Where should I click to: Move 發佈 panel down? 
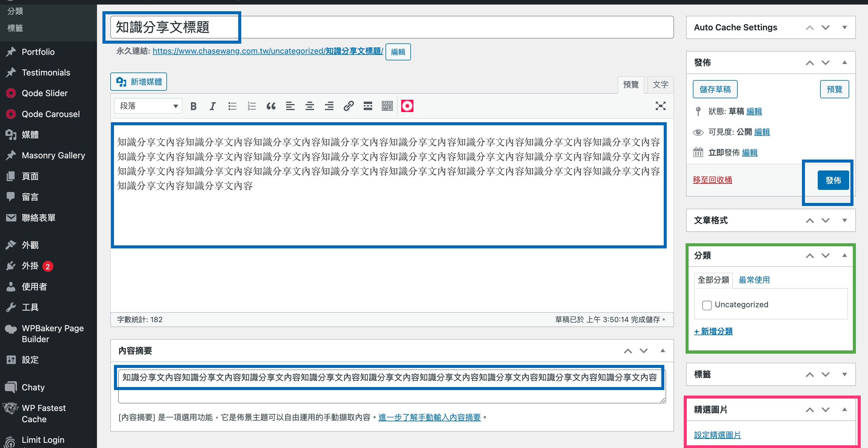pyautogui.click(x=826, y=62)
